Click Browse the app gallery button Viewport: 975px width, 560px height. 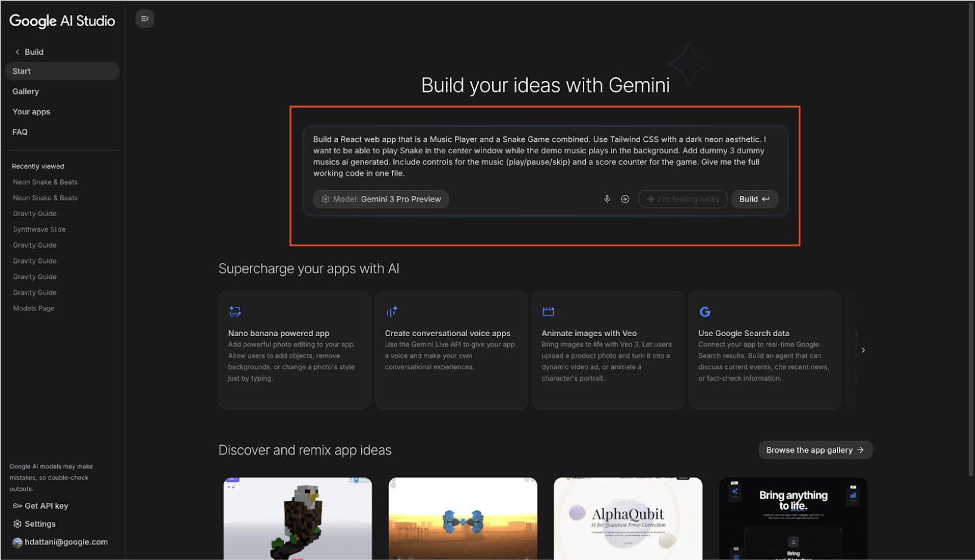coord(815,450)
